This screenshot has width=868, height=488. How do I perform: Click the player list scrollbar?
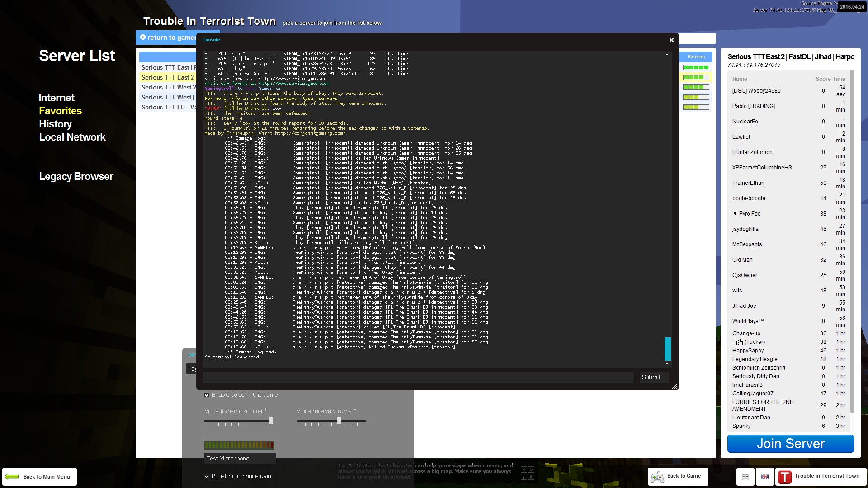click(x=852, y=242)
